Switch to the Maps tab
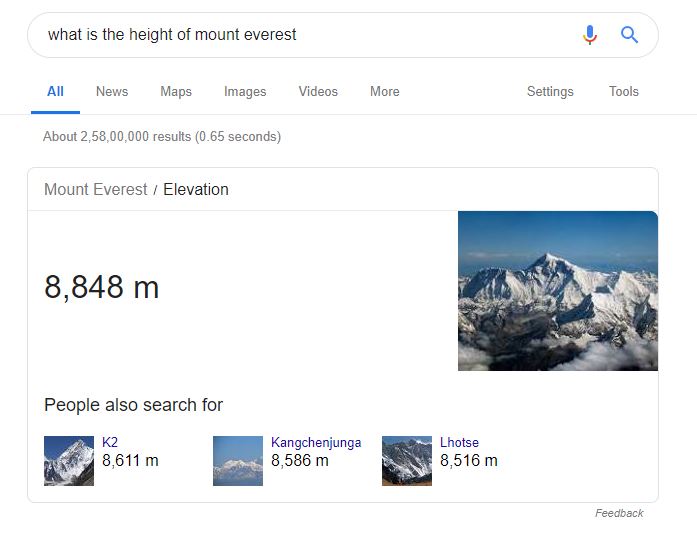This screenshot has height=560, width=697. 176,91
